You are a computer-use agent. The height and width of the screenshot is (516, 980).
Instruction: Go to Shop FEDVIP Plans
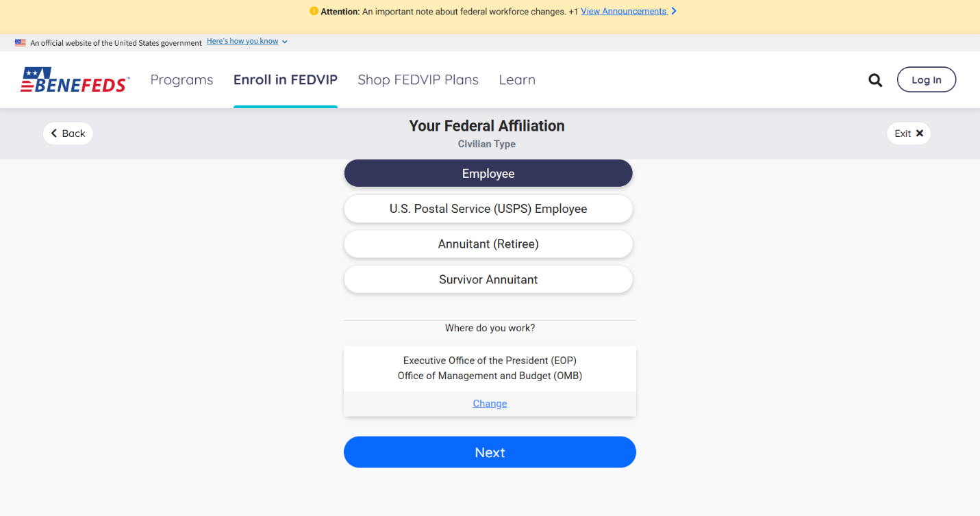pyautogui.click(x=418, y=80)
